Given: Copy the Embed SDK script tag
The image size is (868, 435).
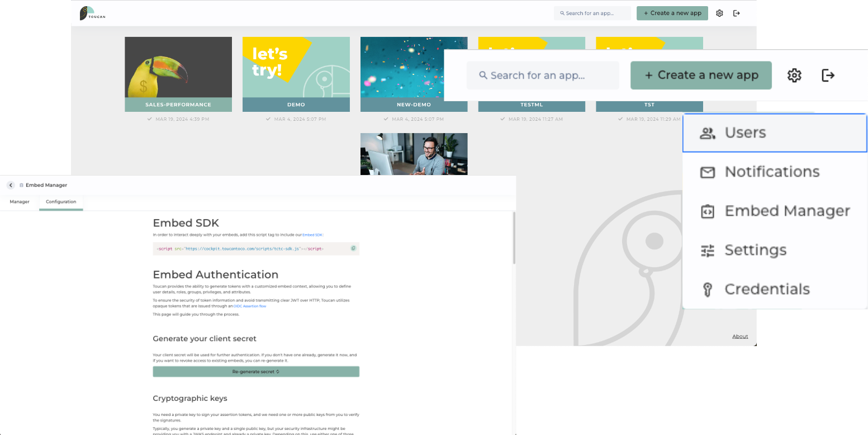Looking at the screenshot, I should 353,248.
